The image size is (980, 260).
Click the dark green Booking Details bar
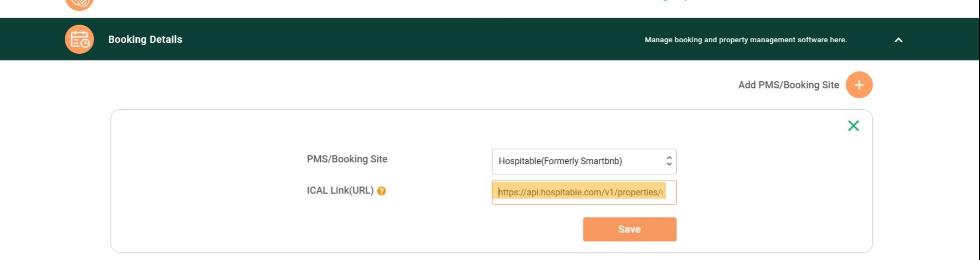pos(489,39)
